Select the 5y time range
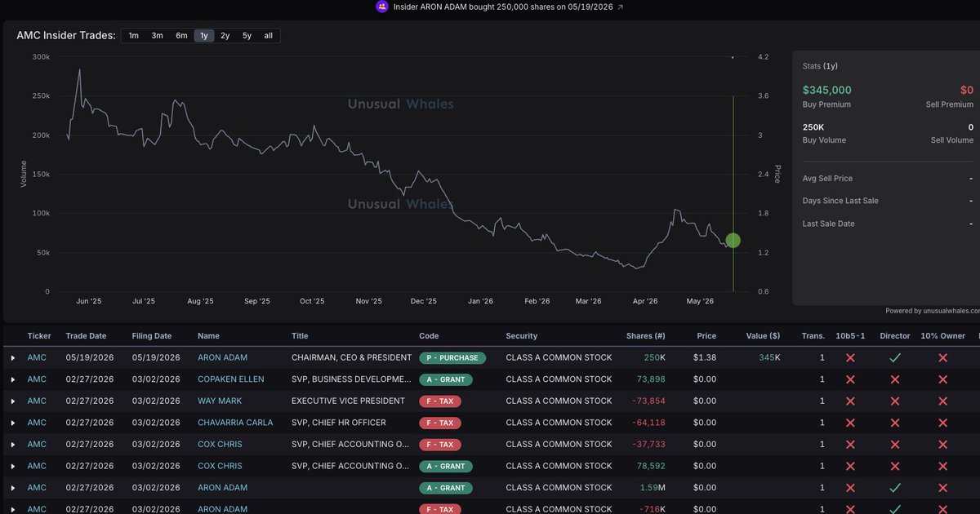 (247, 35)
